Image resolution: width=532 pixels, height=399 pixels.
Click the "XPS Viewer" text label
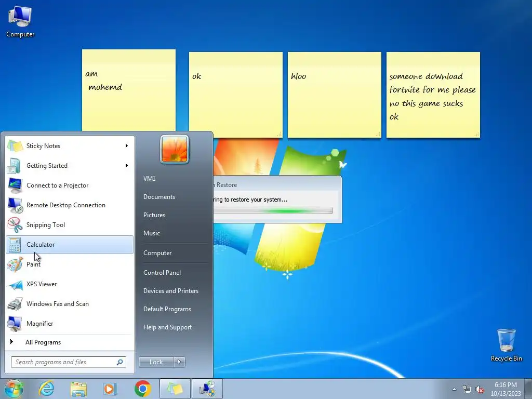pos(42,284)
